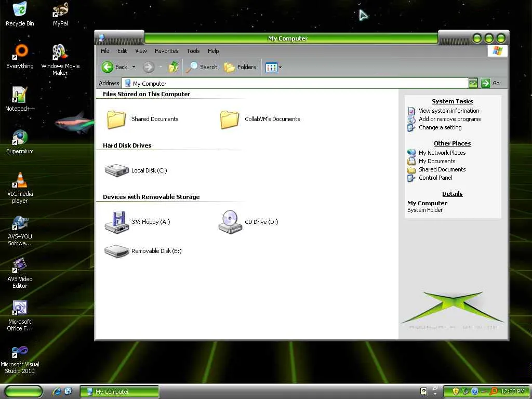This screenshot has width=532, height=399.
Task: Go up one folder level
Action: point(174,67)
